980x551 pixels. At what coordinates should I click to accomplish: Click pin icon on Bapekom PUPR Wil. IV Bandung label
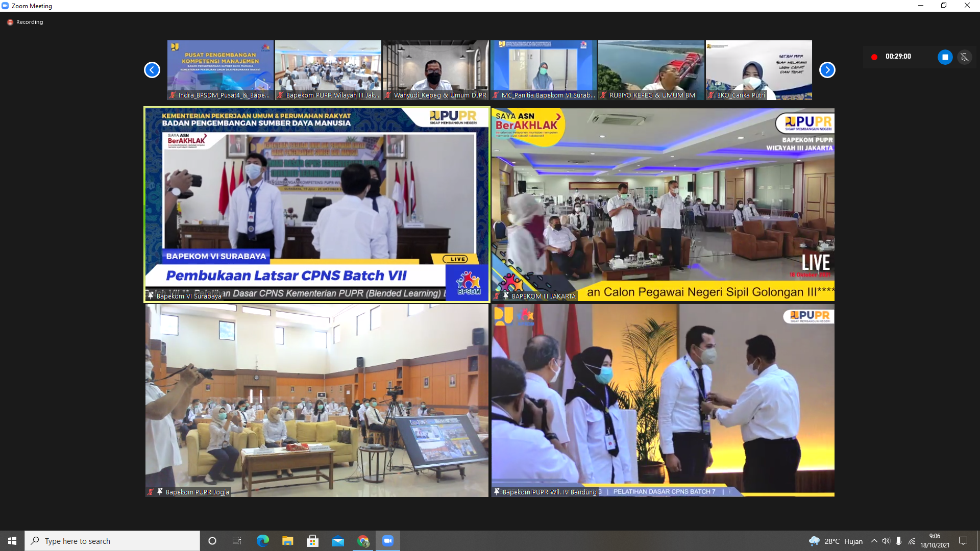pos(497,491)
